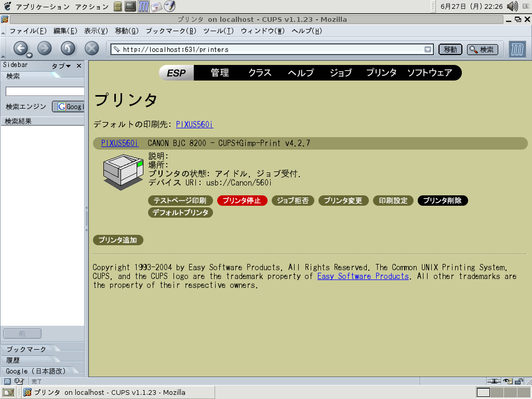Viewport: 532px width, 399px height.
Task: Open the Back button history dropdown arrow
Action: (29, 55)
